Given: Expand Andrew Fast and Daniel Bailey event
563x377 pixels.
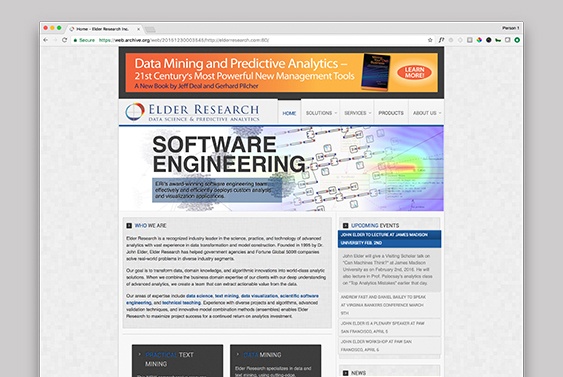Looking at the screenshot, I should (389, 305).
